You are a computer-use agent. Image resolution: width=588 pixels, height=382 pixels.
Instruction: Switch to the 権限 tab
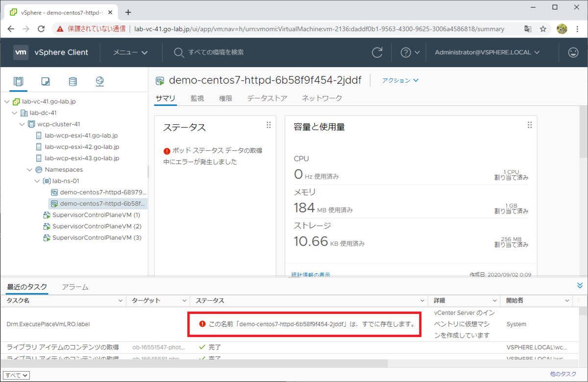[225, 98]
